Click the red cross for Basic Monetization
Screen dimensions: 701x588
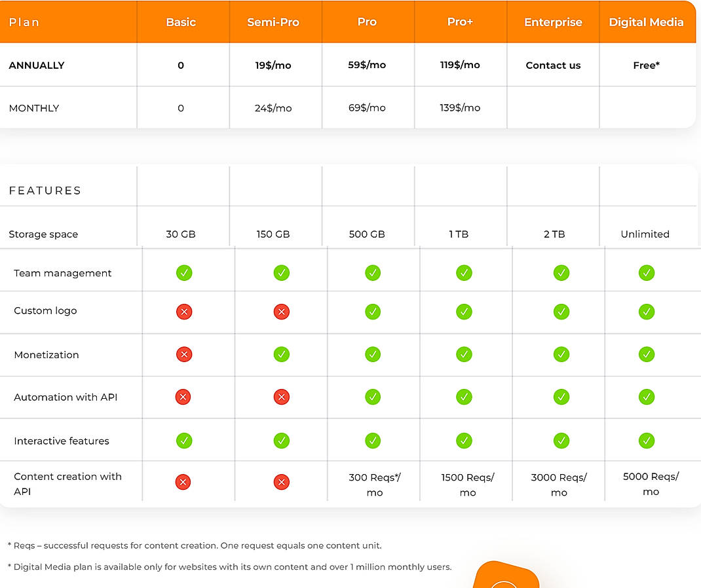click(x=184, y=354)
